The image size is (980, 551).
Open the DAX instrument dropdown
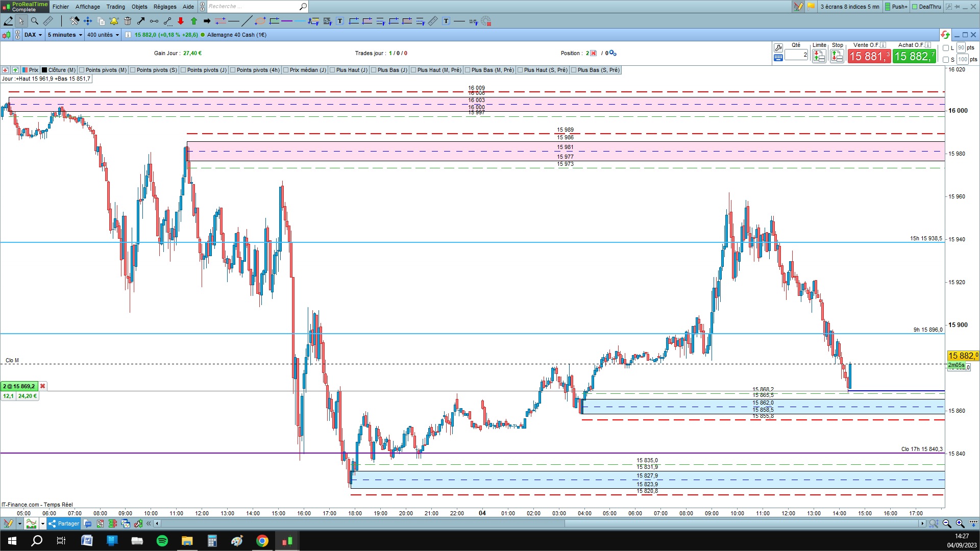(x=33, y=35)
